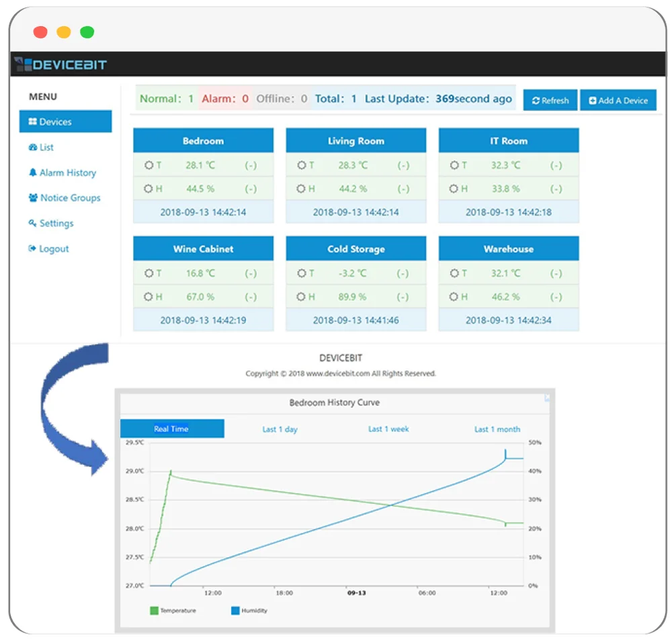
Task: Open Settings from the menu
Action: point(51,223)
